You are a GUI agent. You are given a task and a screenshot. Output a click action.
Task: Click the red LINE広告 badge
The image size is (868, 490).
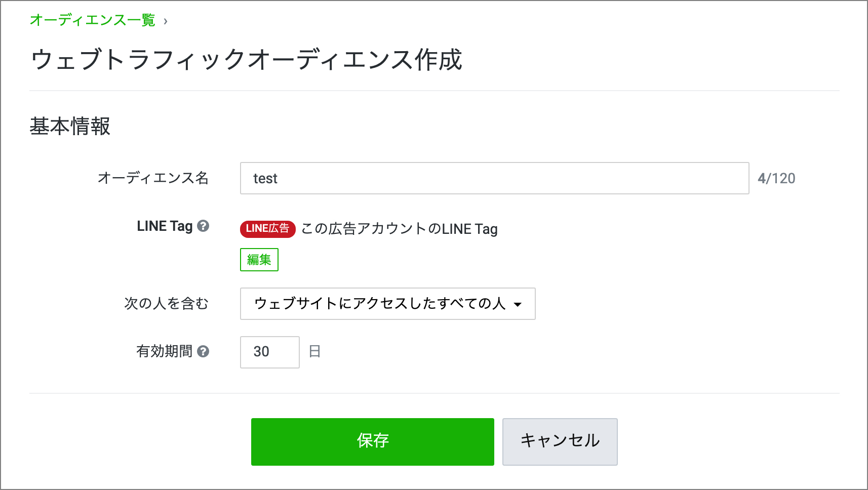tap(267, 229)
